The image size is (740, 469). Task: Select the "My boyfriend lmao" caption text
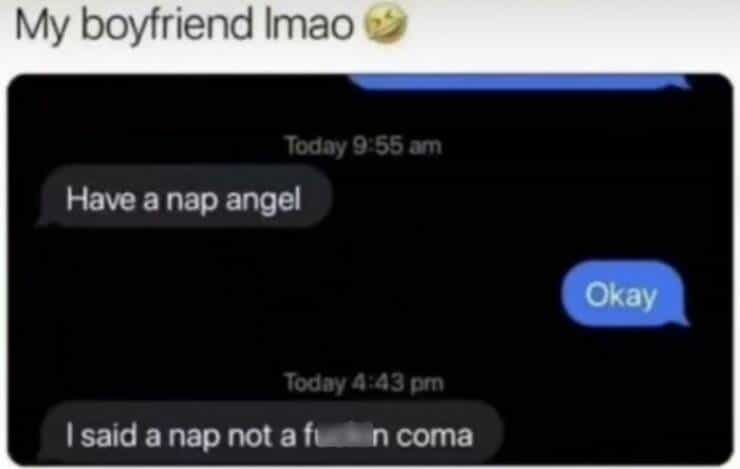(x=184, y=25)
